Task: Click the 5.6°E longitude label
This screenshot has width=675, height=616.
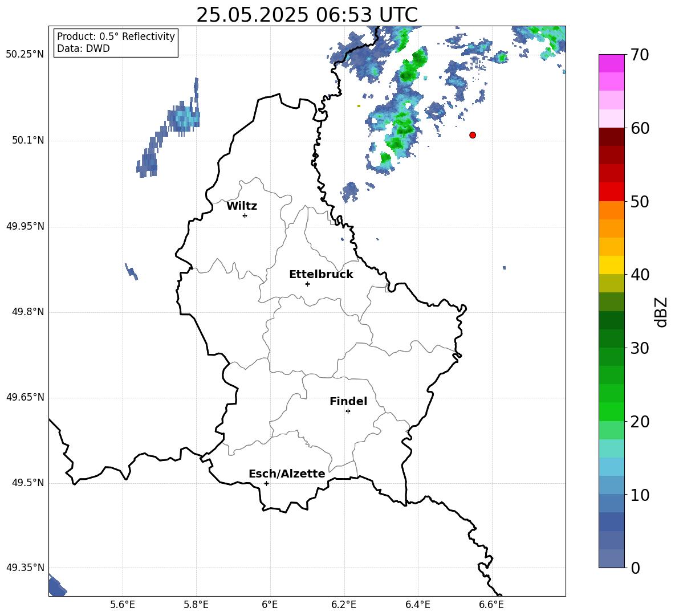Action: [x=123, y=605]
